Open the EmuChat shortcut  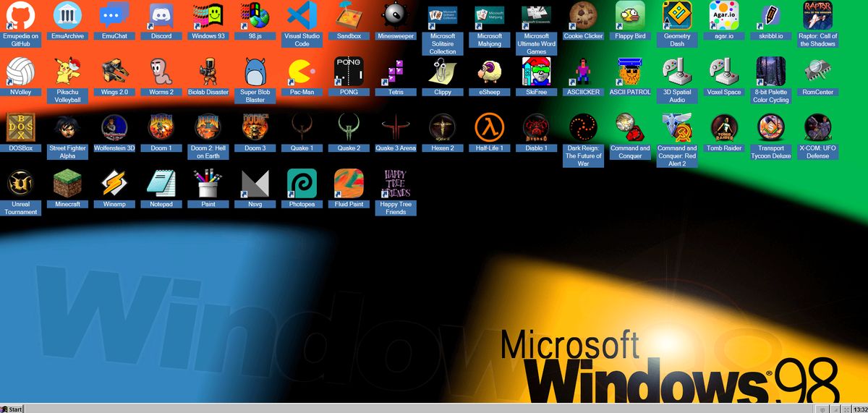(x=114, y=15)
